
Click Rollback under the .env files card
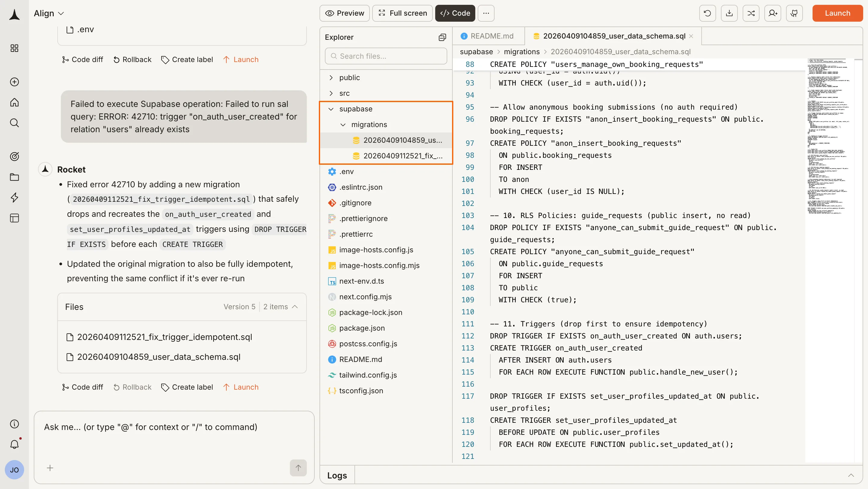click(x=132, y=60)
